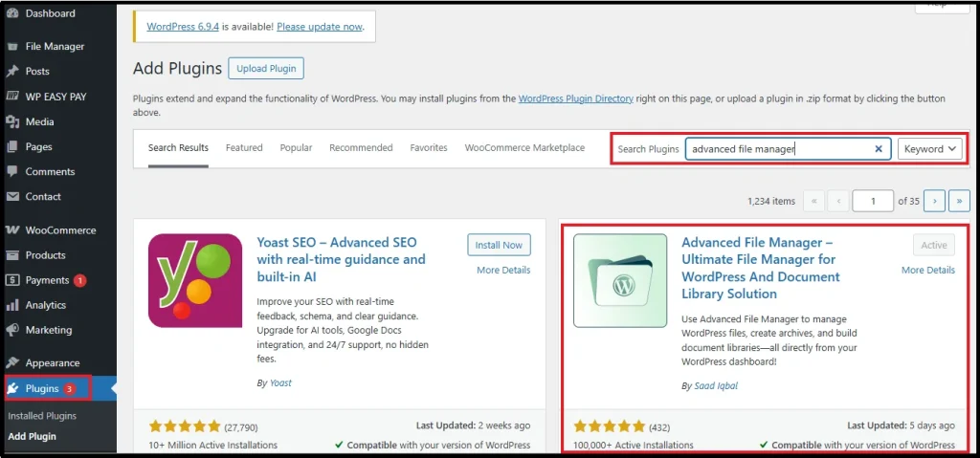Click the WP EASY PAY sidebar icon
The image size is (980, 458).
click(x=12, y=97)
